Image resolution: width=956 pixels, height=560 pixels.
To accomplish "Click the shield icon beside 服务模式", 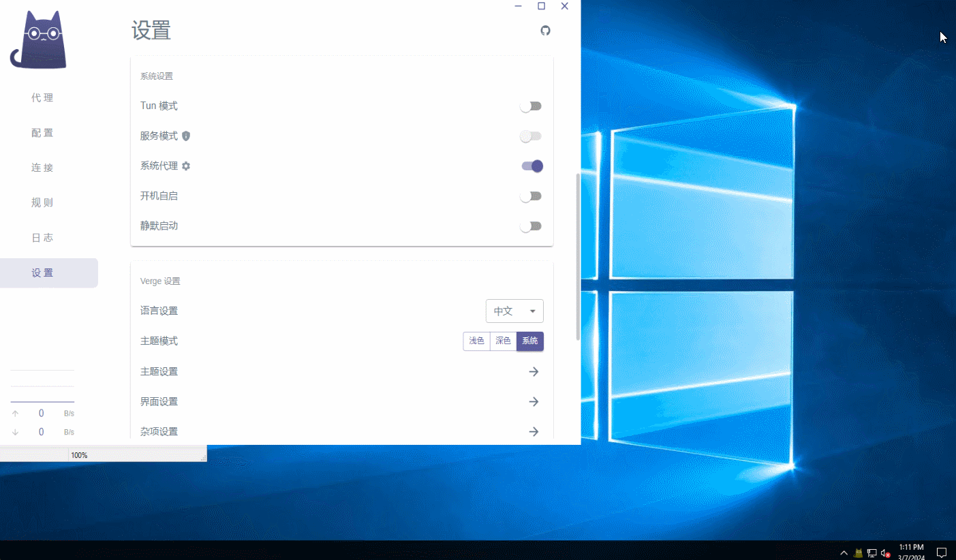I will coord(186,136).
